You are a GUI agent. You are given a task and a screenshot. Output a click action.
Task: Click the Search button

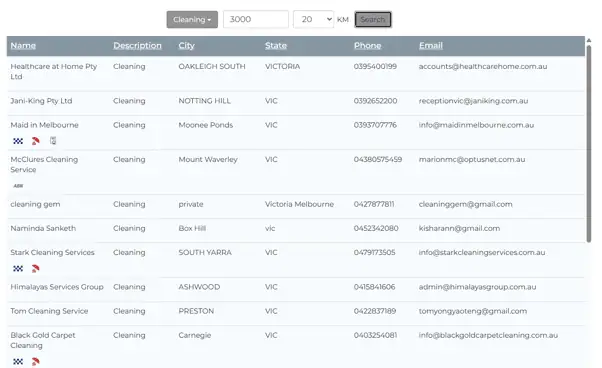coord(373,20)
